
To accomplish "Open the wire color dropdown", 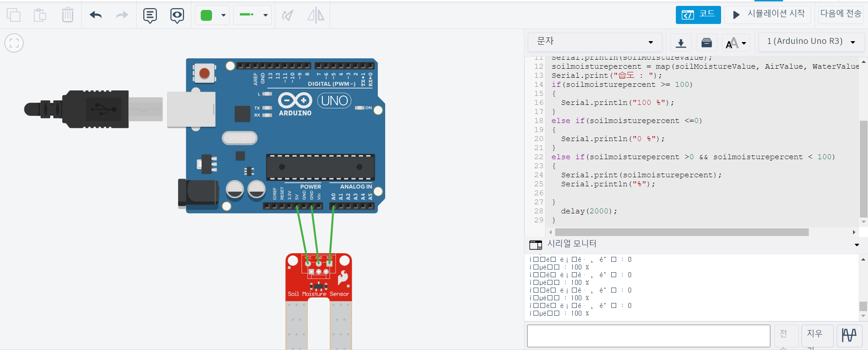I will 212,15.
